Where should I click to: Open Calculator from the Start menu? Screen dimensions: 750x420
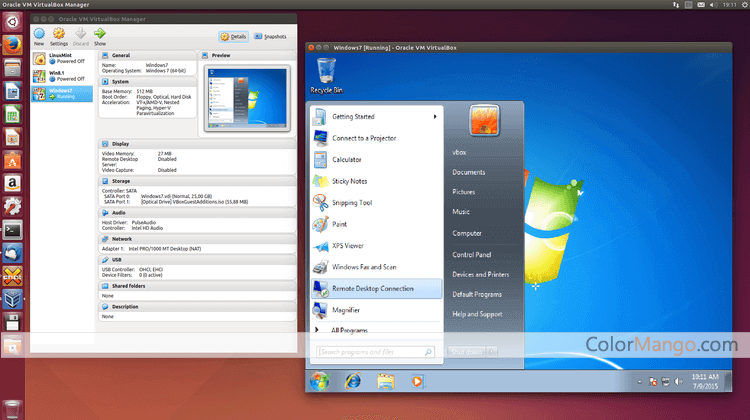point(376,160)
